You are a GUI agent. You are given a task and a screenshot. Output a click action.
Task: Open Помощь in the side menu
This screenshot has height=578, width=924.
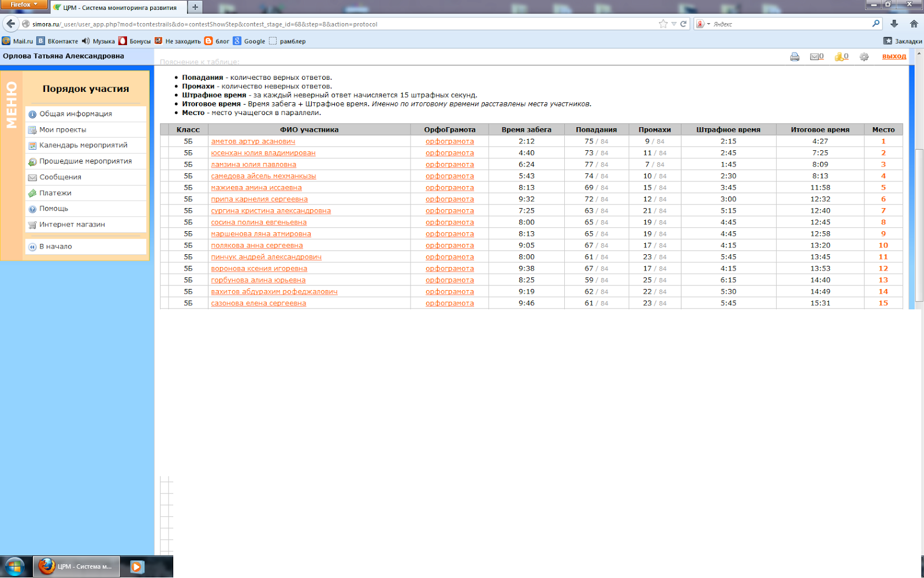tap(86, 209)
